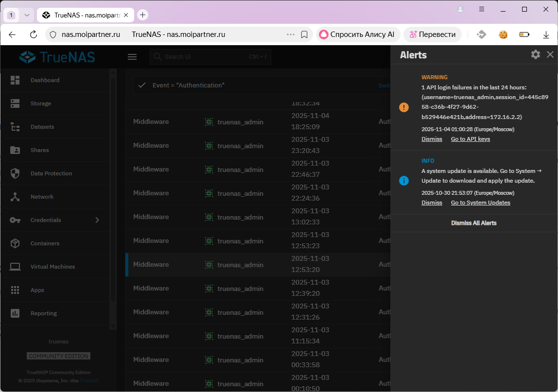Image resolution: width=558 pixels, height=392 pixels.
Task: Focus the Search UI input field
Action: [x=204, y=57]
